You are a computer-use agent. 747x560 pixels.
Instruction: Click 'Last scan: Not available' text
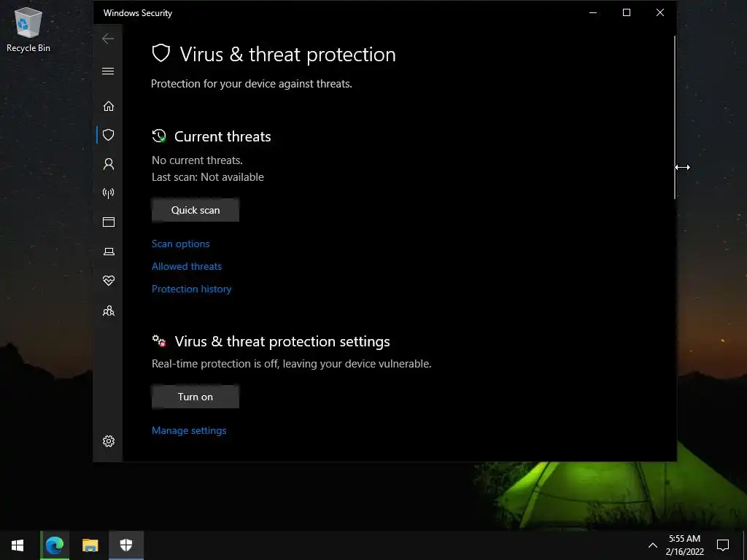pos(208,177)
